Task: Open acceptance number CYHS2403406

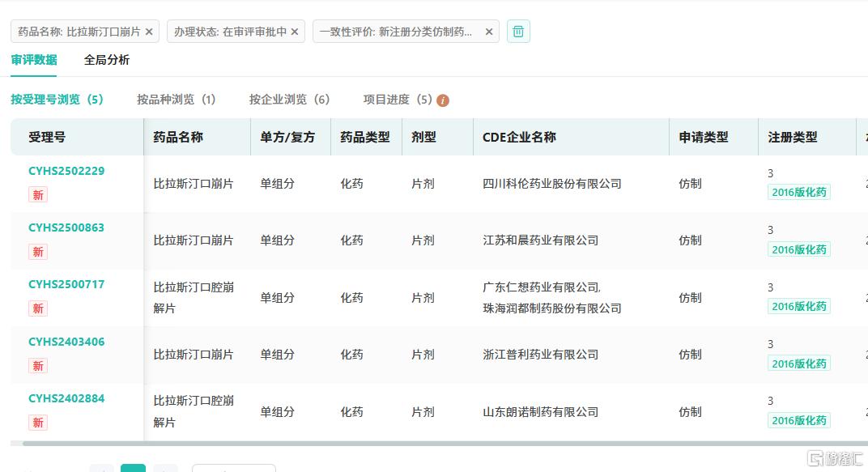Action: (66, 342)
